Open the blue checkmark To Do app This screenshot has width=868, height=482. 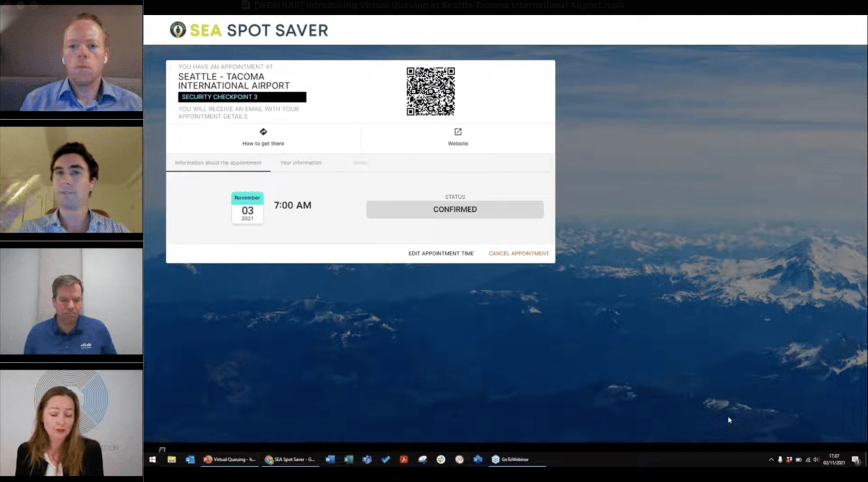pos(385,459)
